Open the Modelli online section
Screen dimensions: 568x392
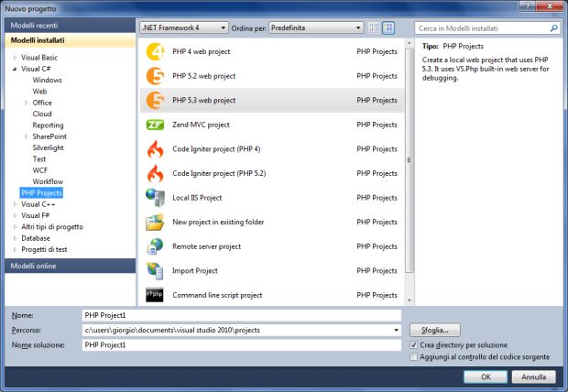pos(71,266)
